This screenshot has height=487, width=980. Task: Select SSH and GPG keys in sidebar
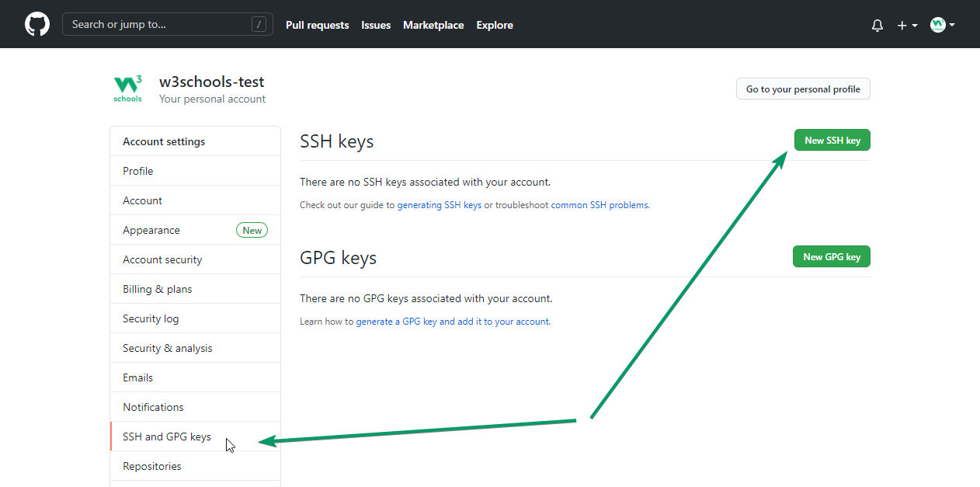[x=166, y=436]
